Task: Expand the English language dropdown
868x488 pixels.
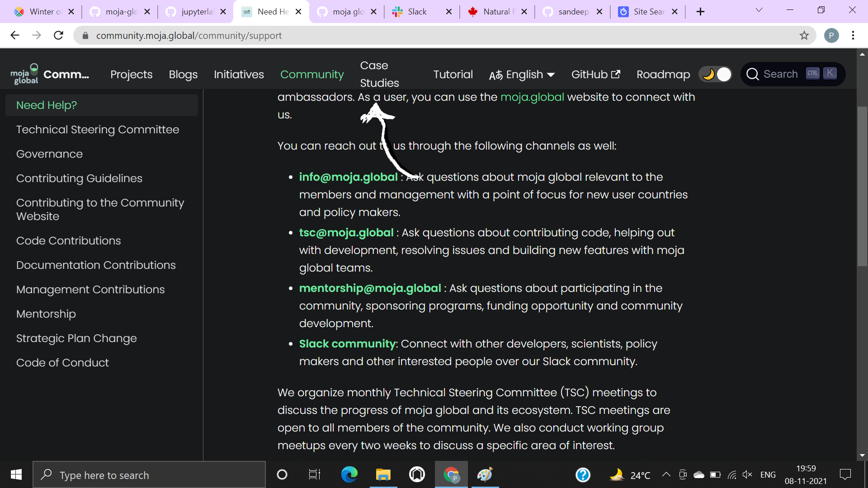Action: [551, 75]
